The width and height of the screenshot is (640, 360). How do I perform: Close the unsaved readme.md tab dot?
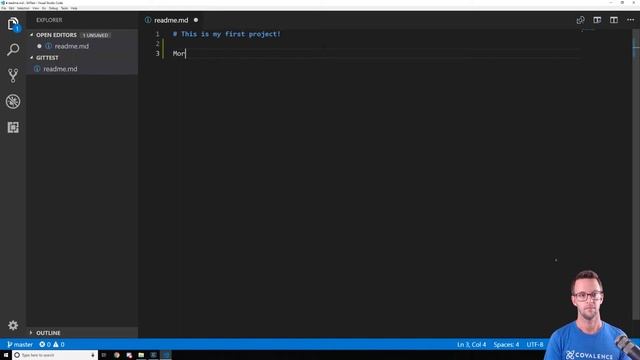pos(196,20)
